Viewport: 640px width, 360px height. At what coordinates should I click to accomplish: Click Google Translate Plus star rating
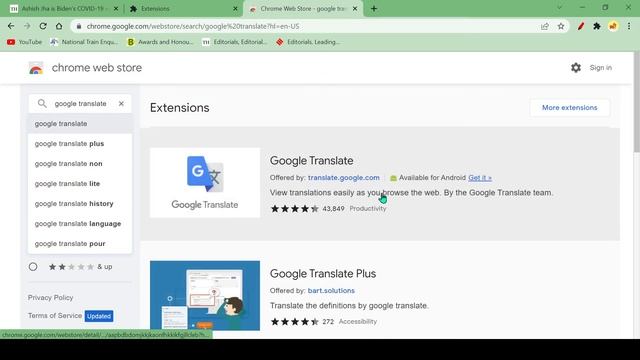coord(294,322)
